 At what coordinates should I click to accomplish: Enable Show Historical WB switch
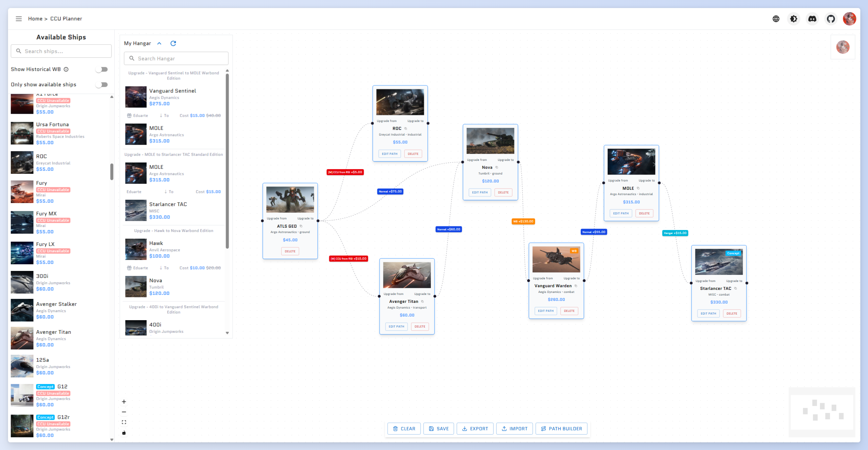click(x=102, y=69)
